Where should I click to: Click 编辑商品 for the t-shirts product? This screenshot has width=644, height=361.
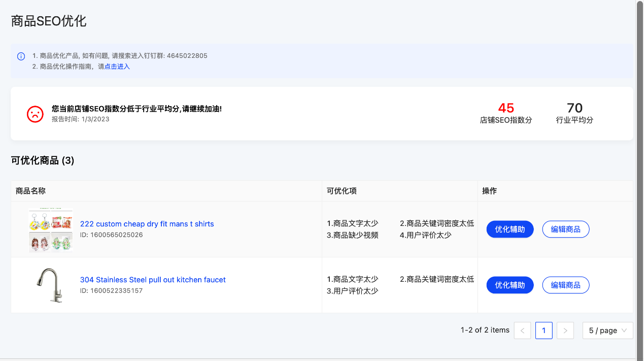point(565,229)
